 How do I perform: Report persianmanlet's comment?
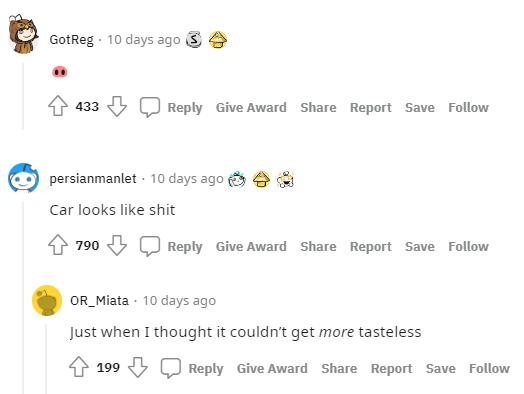click(371, 246)
